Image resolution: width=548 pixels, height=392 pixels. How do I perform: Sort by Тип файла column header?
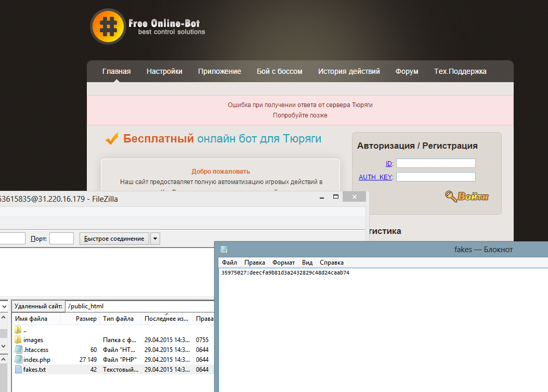(121, 319)
